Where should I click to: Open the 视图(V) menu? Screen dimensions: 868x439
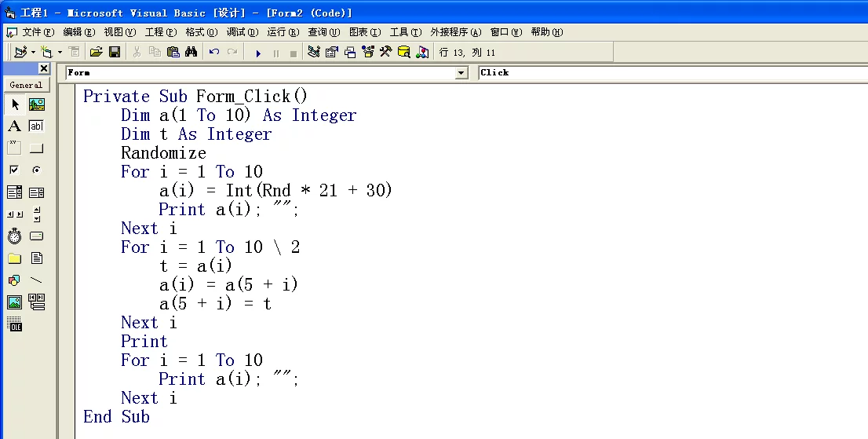pos(120,32)
